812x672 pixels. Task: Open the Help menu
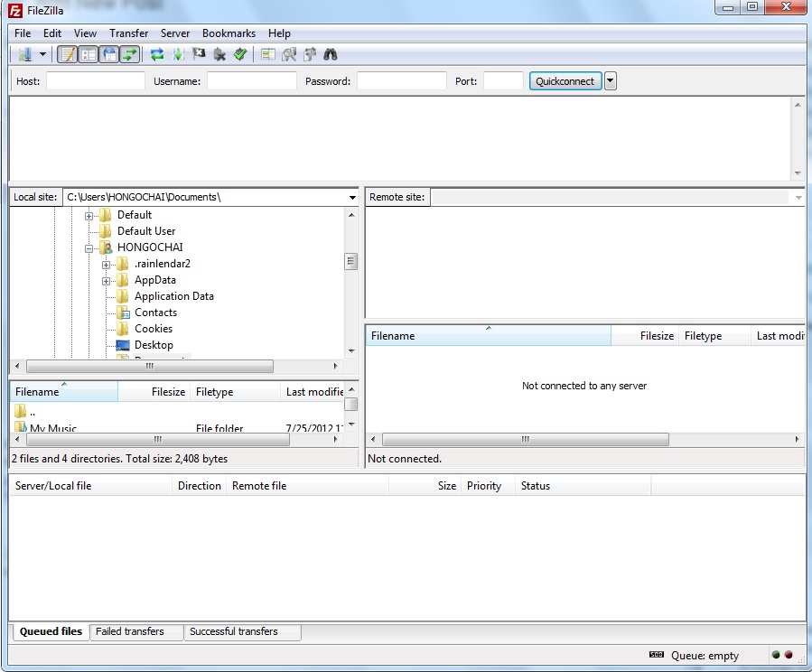pos(279,33)
